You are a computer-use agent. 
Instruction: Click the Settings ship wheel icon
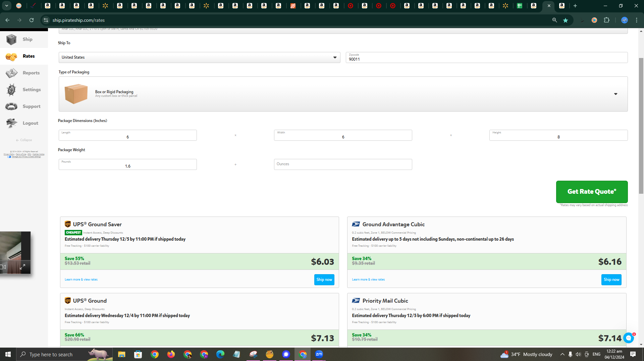[x=11, y=90]
